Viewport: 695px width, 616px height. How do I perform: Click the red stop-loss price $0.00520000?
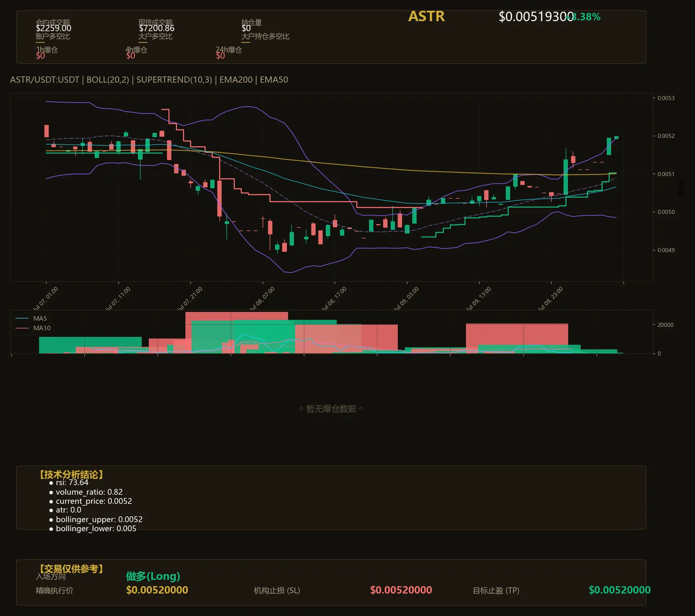(401, 590)
